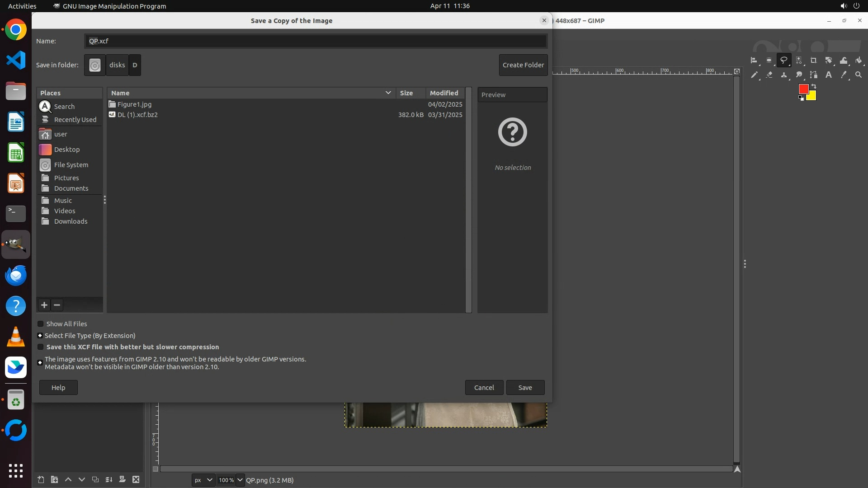This screenshot has height=488, width=868.
Task: Select the Crop tool
Action: tap(813, 60)
